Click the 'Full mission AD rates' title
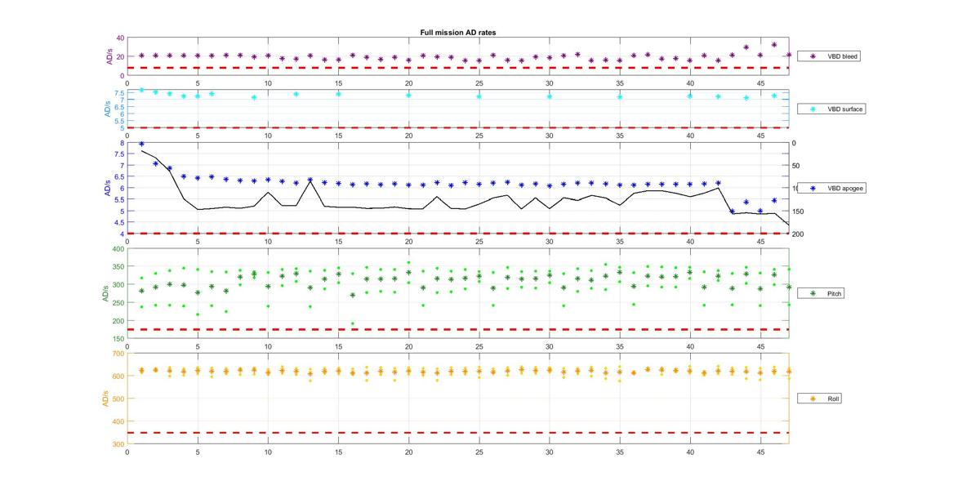 (x=458, y=33)
